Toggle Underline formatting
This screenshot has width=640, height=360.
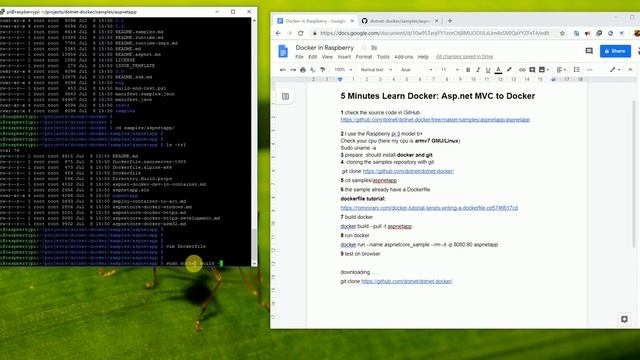488,70
